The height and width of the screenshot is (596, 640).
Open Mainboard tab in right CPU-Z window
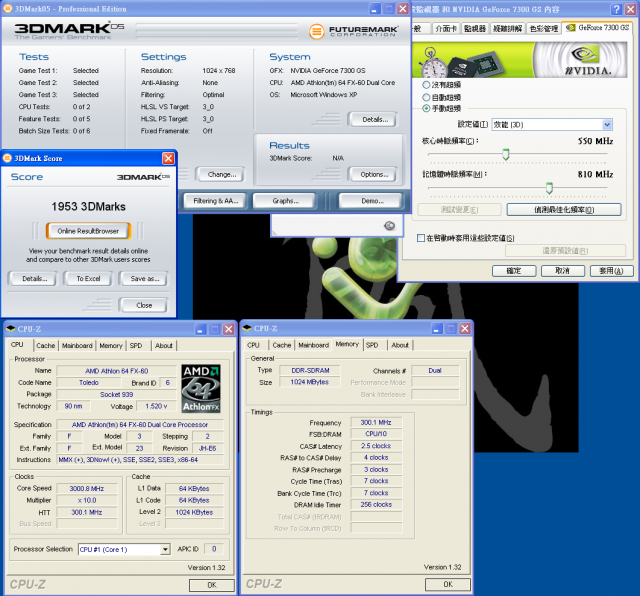coord(313,345)
